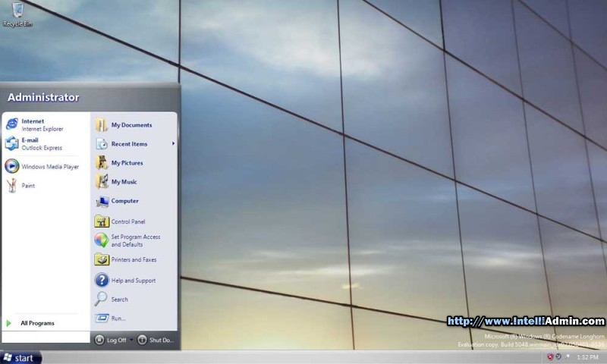The height and width of the screenshot is (364, 607).
Task: Open Printers and Faxes
Action: (134, 259)
